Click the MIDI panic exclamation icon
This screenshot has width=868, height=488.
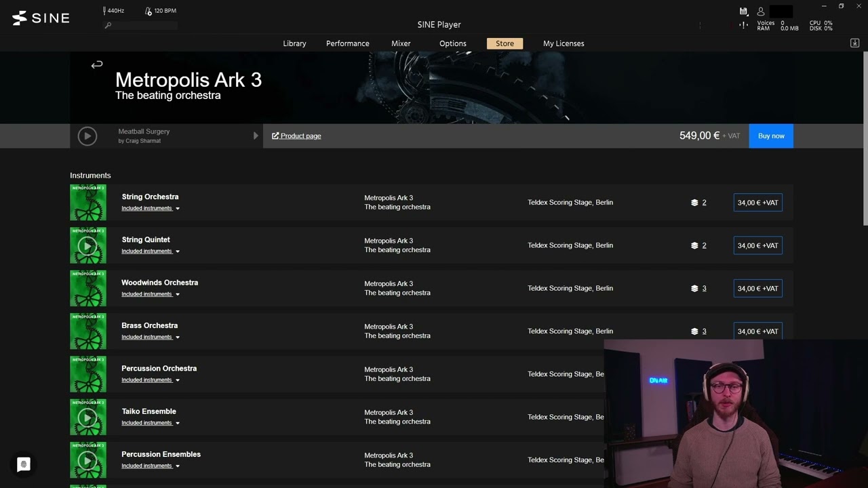(744, 25)
